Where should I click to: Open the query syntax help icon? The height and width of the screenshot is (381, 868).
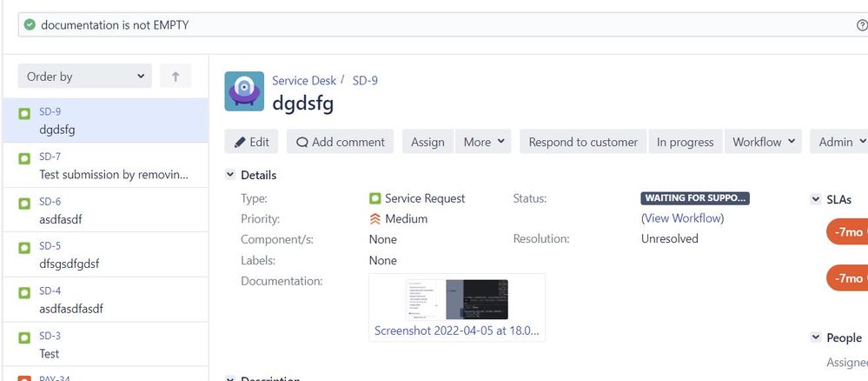[862, 25]
